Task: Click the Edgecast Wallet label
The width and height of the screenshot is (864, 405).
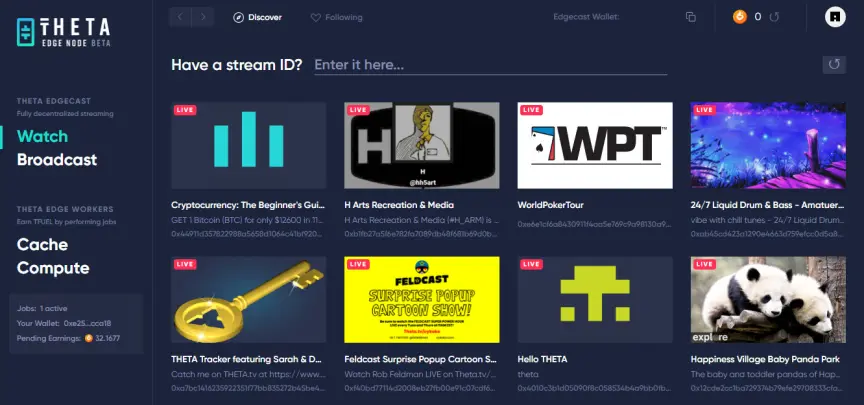Action: pos(586,17)
